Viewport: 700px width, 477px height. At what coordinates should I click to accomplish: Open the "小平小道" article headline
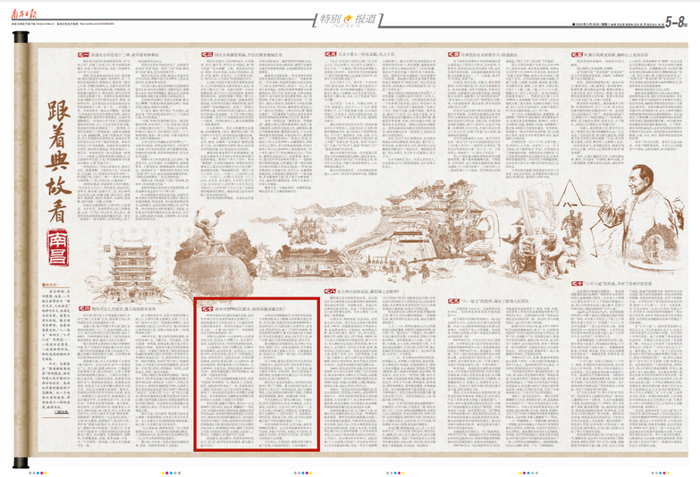coord(618,284)
